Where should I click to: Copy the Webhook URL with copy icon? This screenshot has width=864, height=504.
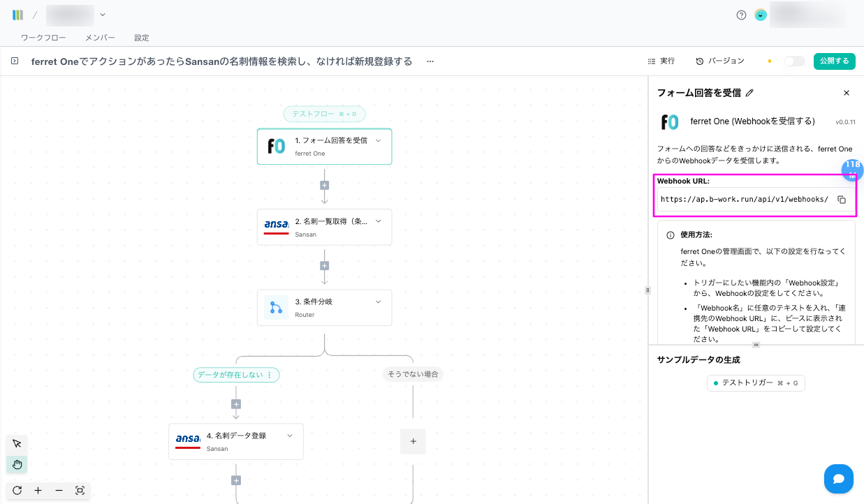point(842,200)
